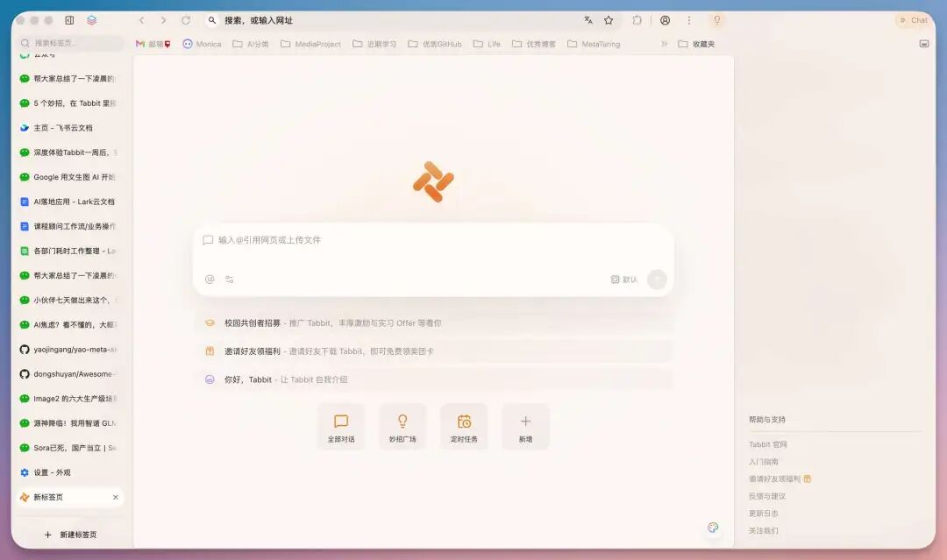Open the chat settings sliders icon
The height and width of the screenshot is (560, 947).
230,280
